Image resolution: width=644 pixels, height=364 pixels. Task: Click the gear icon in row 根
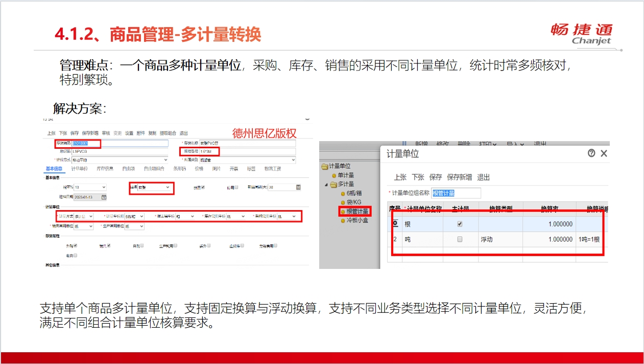[395, 224]
